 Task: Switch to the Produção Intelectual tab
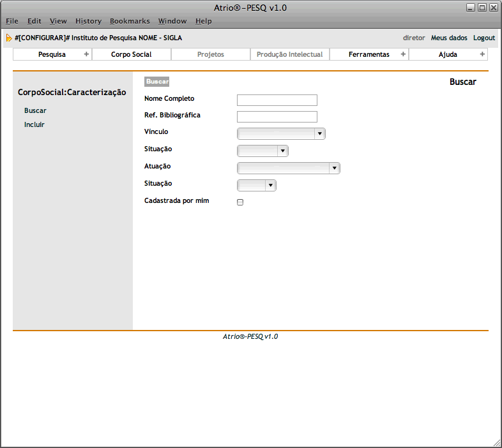289,54
